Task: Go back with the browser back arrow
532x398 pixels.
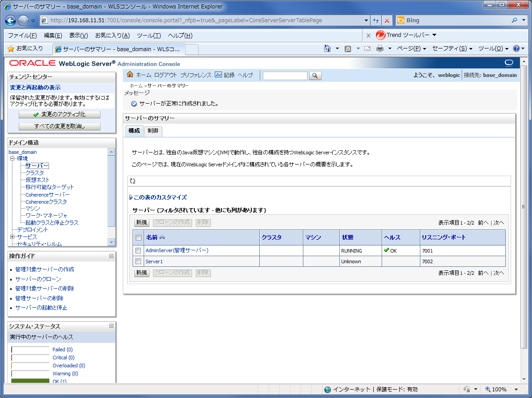Action: (x=11, y=21)
